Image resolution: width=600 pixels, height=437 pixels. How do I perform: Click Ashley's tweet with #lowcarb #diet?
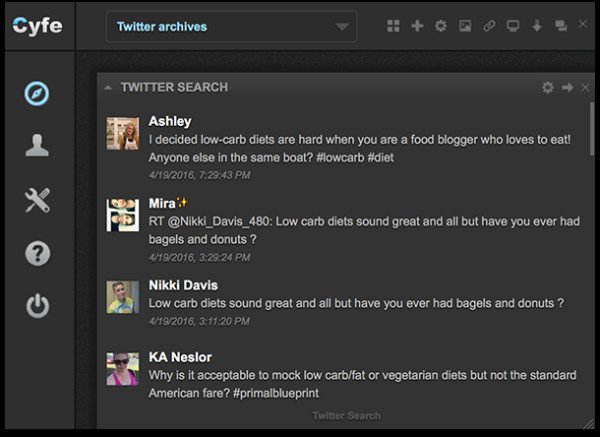pyautogui.click(x=360, y=148)
